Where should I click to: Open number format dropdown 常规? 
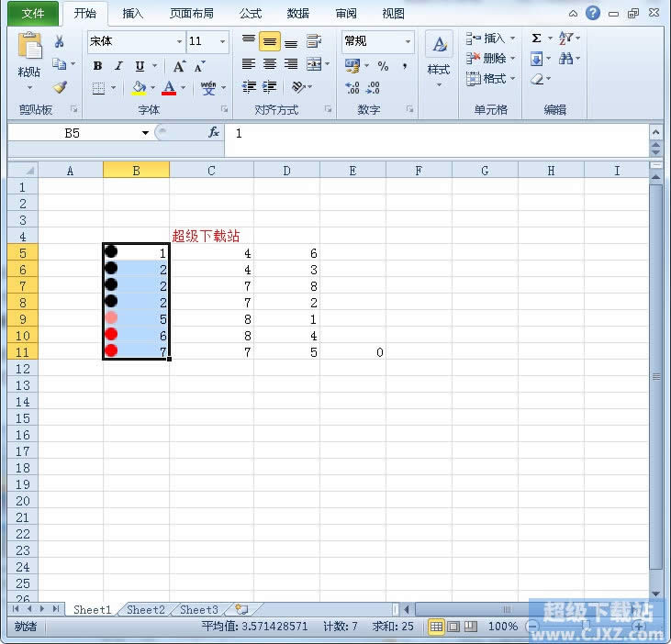(408, 41)
